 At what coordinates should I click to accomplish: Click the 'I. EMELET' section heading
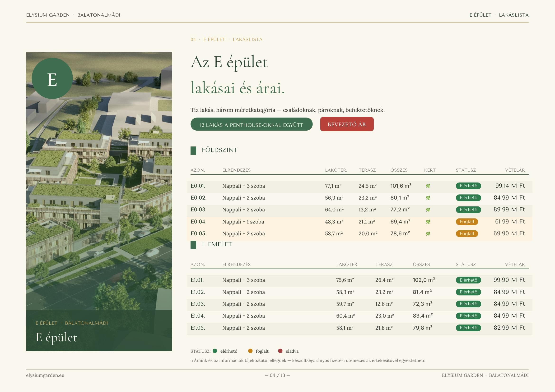(x=217, y=244)
